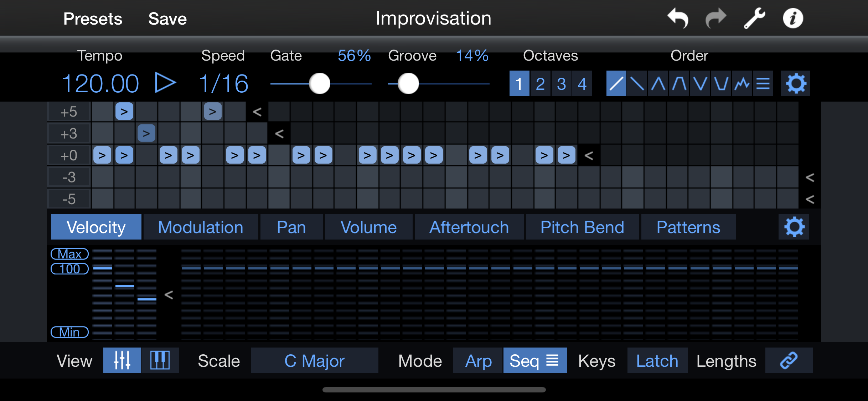Select the +0 row label
Screen dimensions: 868x401
click(69, 155)
